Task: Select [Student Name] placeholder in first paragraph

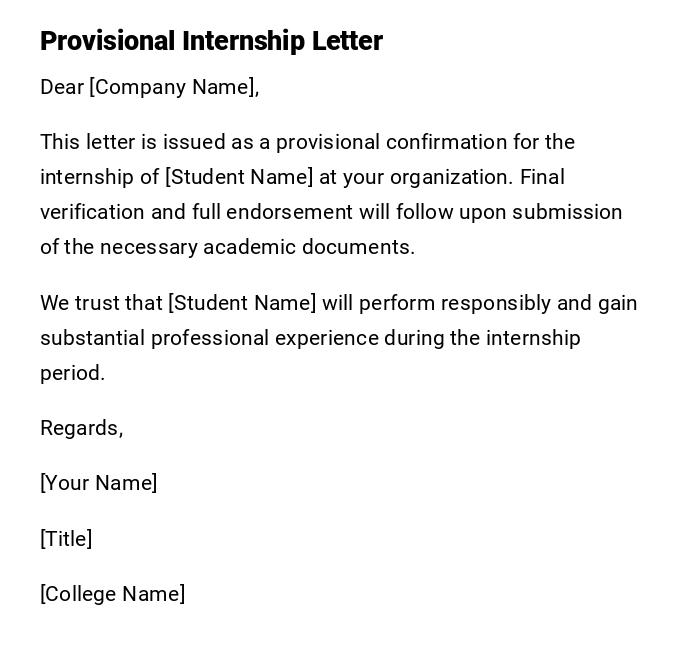Action: coord(239,177)
